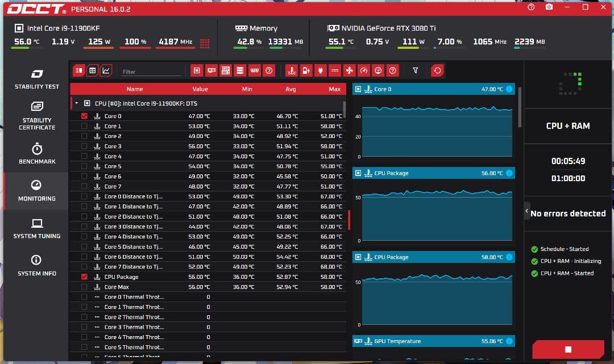Screen dimensions: 614x364
Task: Toggle the GPU sensors filter icon
Action: pos(211,71)
